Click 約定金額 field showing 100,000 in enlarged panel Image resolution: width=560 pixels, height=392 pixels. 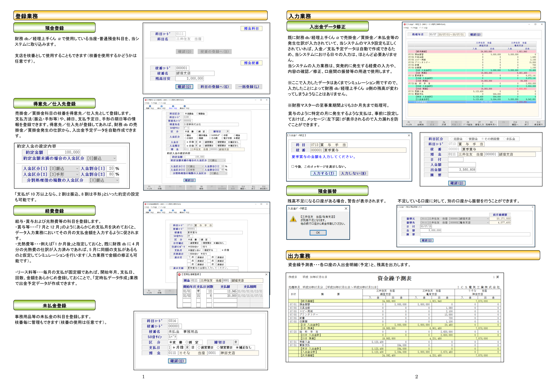tap(64, 152)
